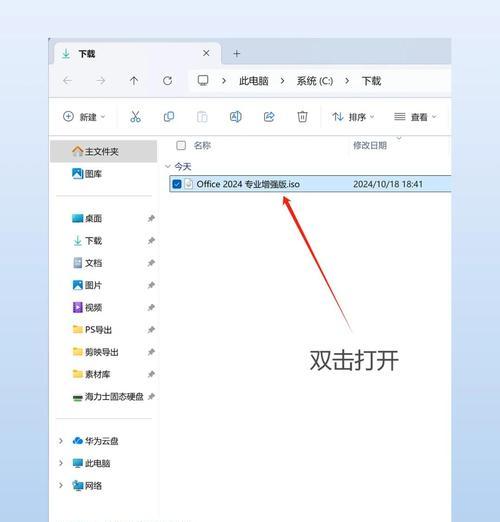Viewport: 500px width, 522px height.
Task: Click the Cut scissors icon
Action: tap(135, 117)
